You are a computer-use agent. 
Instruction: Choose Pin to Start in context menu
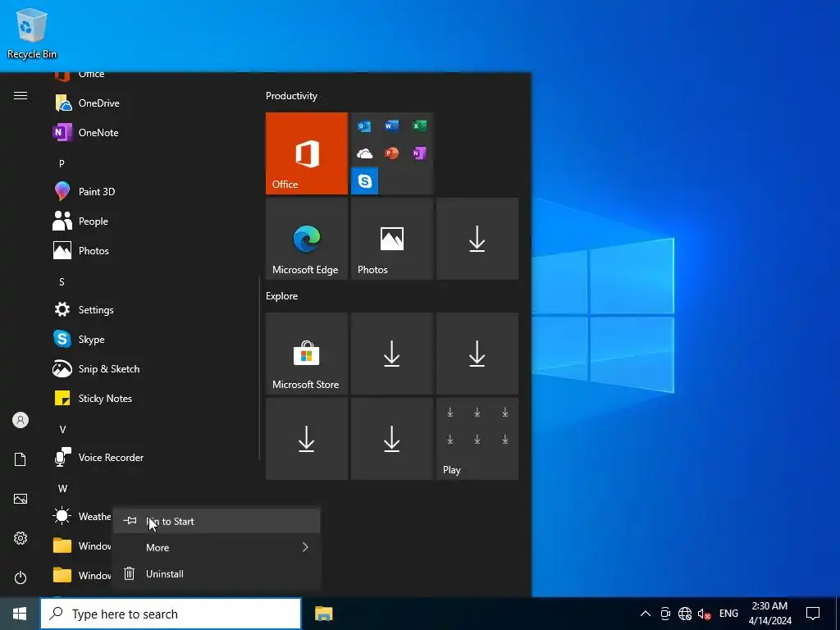(x=217, y=521)
